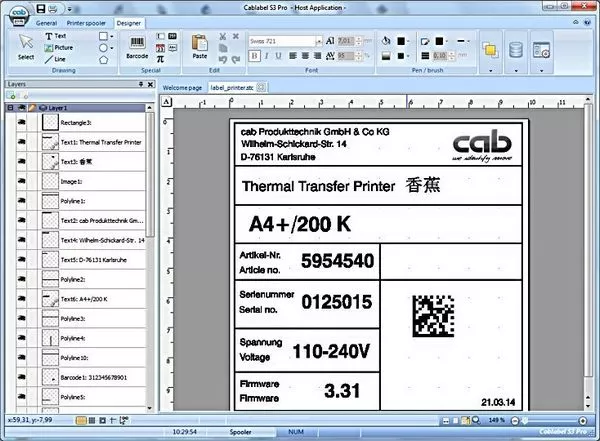Insert a Barcode object
Viewport: 600px width, 441px height.
138,47
